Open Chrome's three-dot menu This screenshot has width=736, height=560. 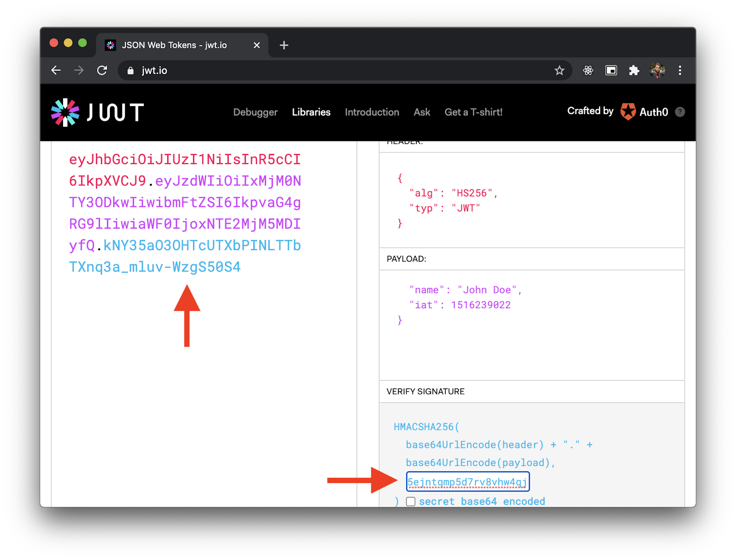coord(680,70)
